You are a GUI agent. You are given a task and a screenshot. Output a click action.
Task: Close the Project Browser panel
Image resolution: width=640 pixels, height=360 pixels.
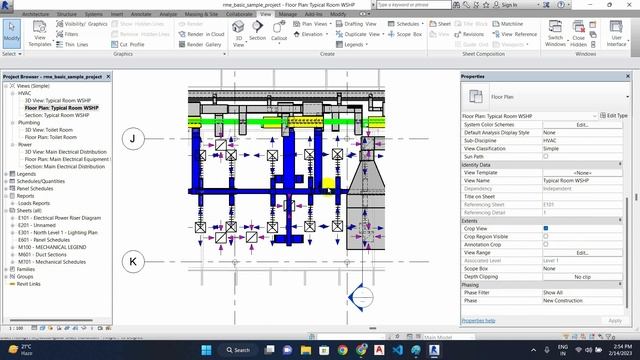(x=108, y=76)
